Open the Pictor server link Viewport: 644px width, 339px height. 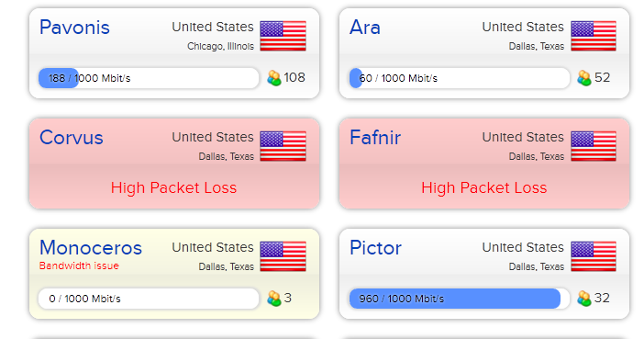[376, 248]
